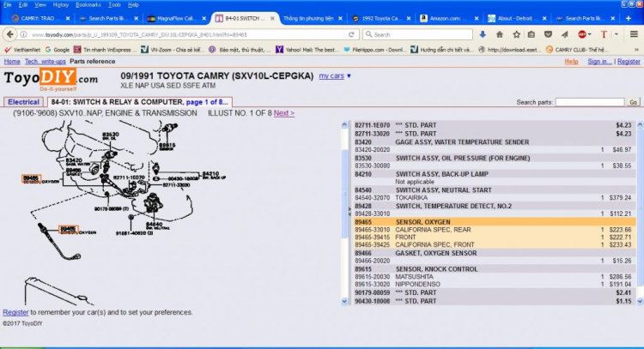Click the site info icon in address bar
Image resolution: width=644 pixels, height=349 pixels.
click(x=24, y=34)
